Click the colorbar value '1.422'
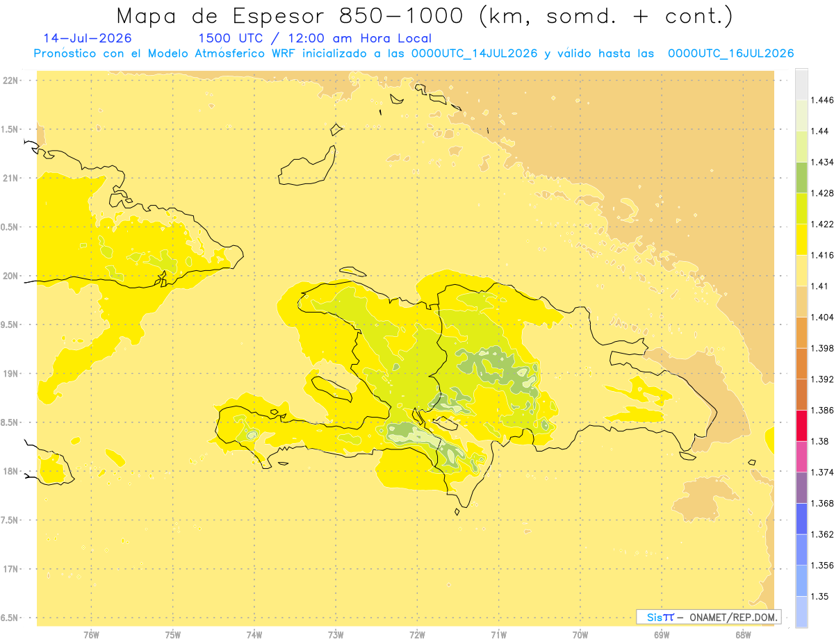 tap(822, 224)
